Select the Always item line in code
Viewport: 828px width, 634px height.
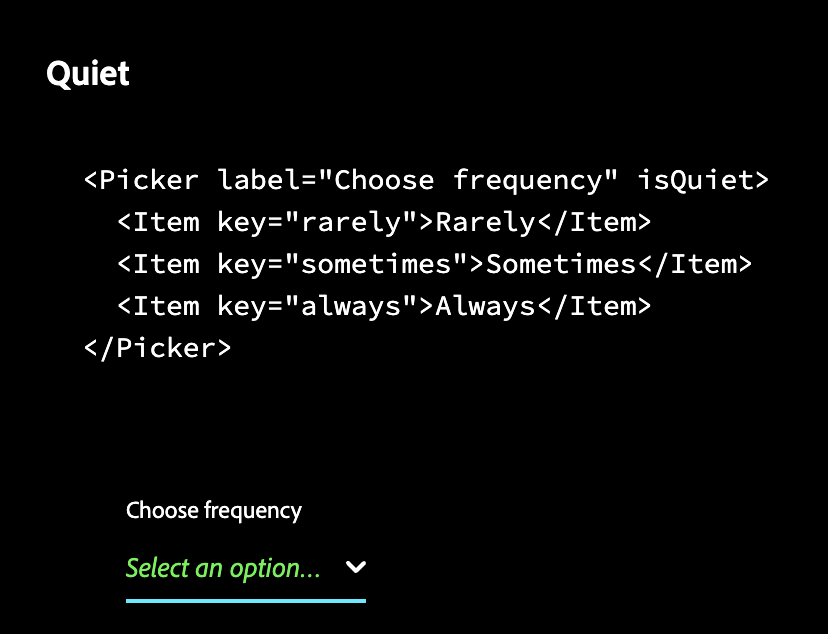[x=383, y=306]
